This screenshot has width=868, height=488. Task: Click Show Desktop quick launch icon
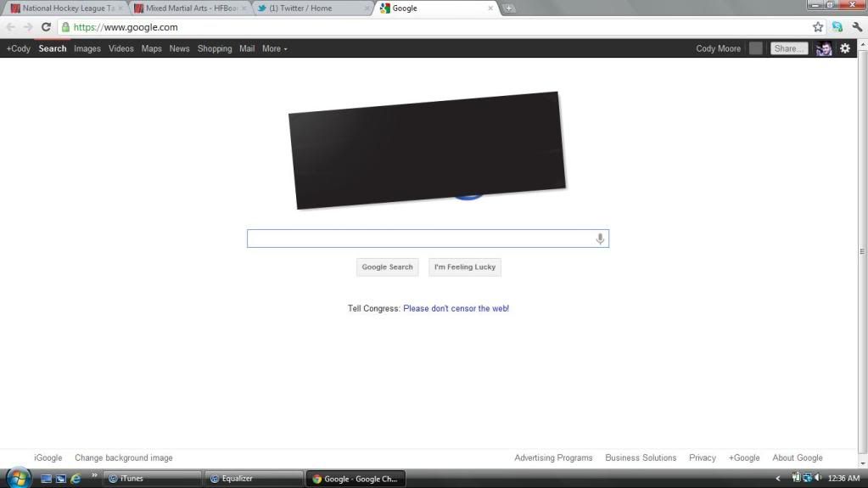tap(47, 479)
